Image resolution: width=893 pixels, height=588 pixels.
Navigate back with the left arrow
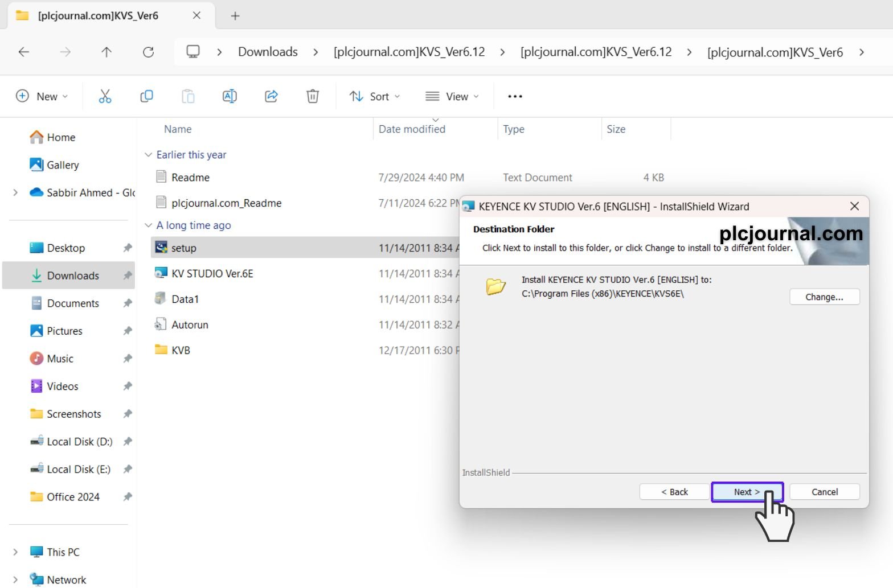(24, 52)
